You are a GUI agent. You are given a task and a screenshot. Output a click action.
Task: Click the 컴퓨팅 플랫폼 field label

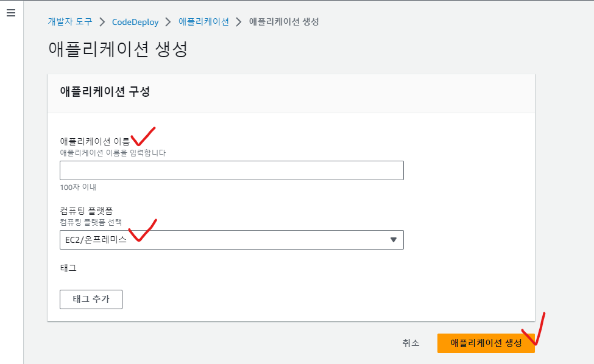coord(87,211)
